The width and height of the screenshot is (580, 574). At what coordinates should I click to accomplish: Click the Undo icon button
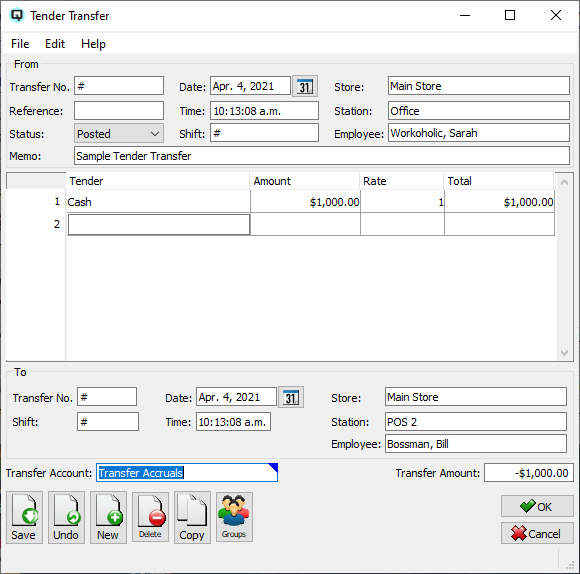point(66,517)
